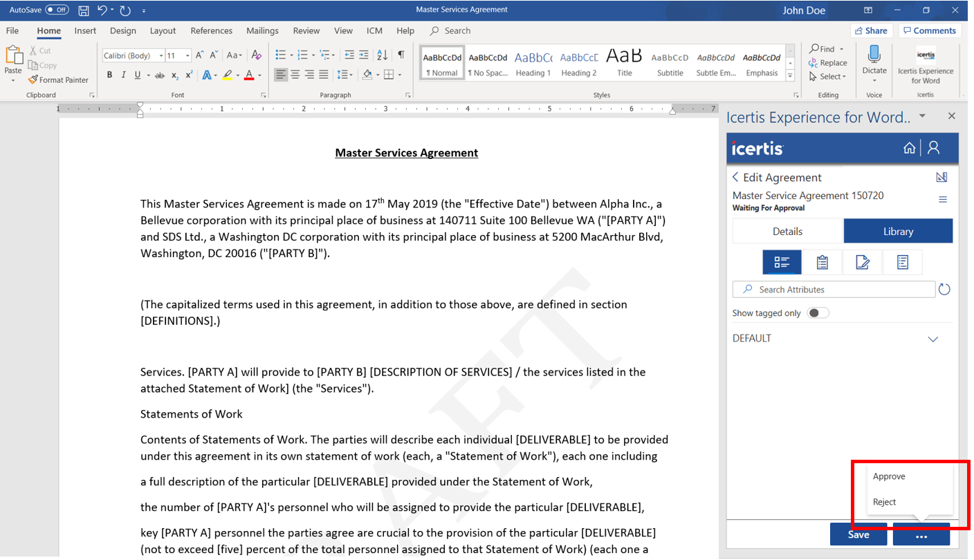974x560 pixels.
Task: Apply Bold formatting from the ribbon
Action: [x=109, y=75]
